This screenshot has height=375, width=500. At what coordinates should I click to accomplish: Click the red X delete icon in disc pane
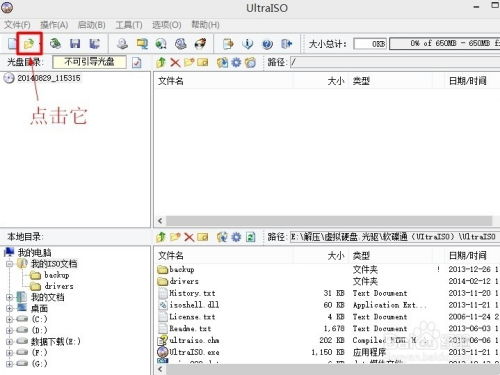175,62
